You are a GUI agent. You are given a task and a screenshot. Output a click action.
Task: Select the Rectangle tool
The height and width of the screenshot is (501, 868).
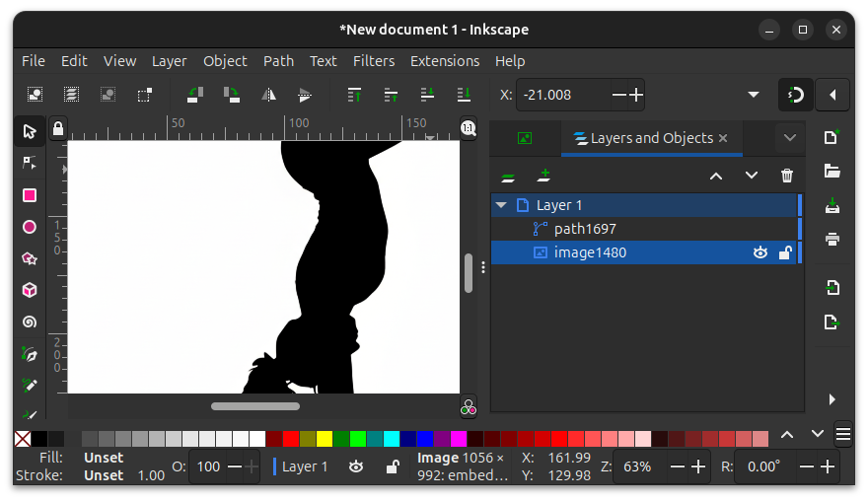pos(30,195)
